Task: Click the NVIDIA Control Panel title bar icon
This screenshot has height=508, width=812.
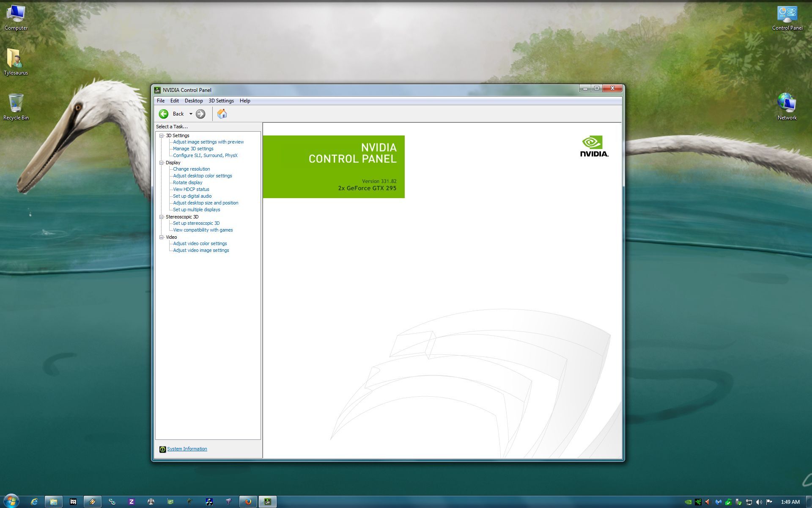Action: coord(157,90)
